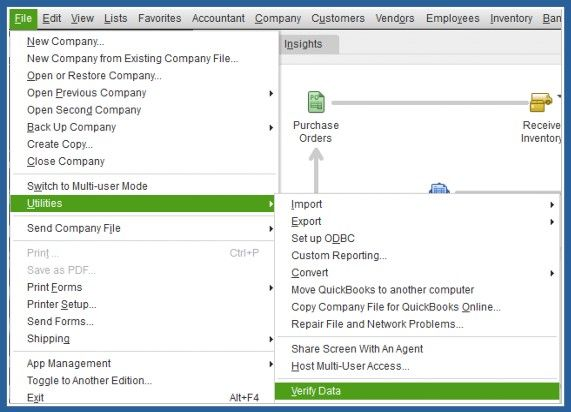Open the Employees menu

(453, 18)
